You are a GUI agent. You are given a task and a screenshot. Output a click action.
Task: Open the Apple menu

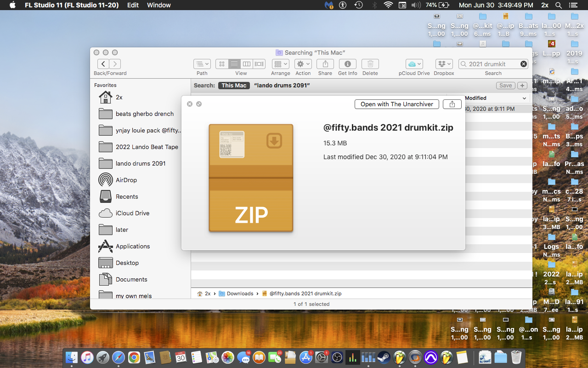click(12, 5)
